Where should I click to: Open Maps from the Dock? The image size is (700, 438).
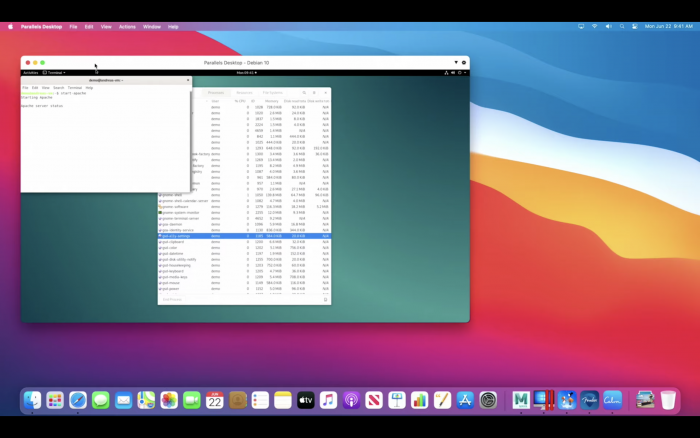[146, 400]
